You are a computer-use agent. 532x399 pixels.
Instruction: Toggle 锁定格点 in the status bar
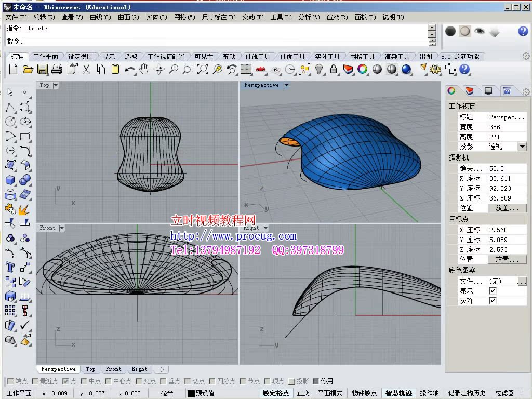(x=276, y=393)
